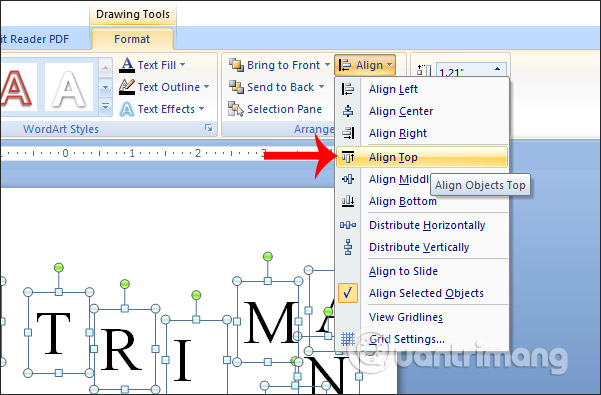The height and width of the screenshot is (395, 601).
Task: Choose Distribute Horizontally from the menu
Action: coord(422,225)
